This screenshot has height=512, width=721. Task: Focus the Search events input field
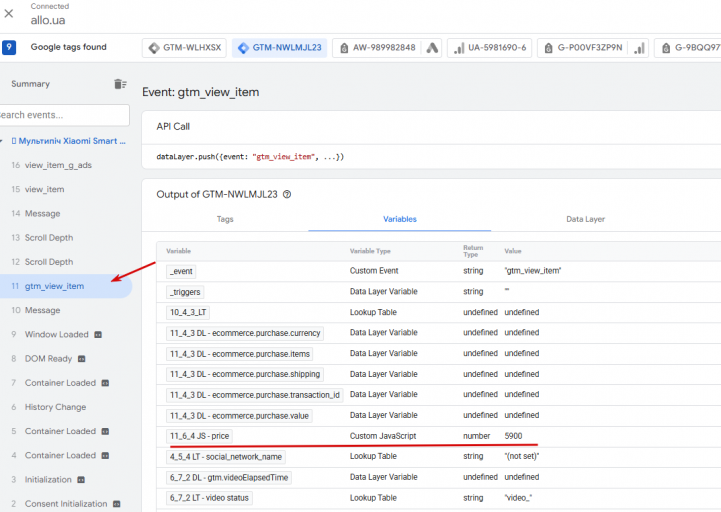tap(64, 115)
